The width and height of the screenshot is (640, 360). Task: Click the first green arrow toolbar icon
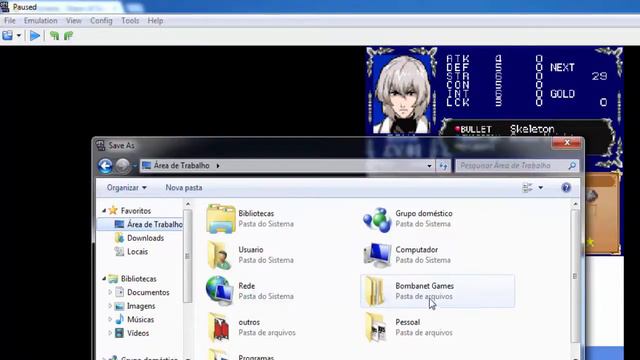point(54,36)
